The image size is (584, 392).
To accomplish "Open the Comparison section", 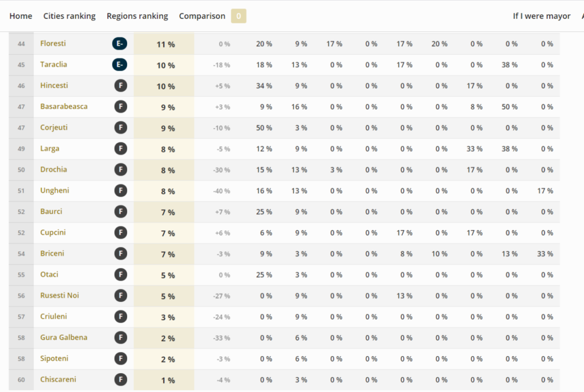I will tap(202, 16).
